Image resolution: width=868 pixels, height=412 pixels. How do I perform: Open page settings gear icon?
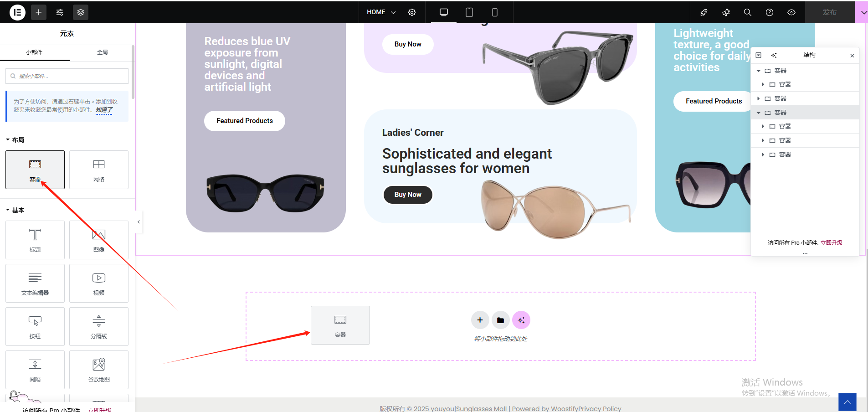click(412, 12)
